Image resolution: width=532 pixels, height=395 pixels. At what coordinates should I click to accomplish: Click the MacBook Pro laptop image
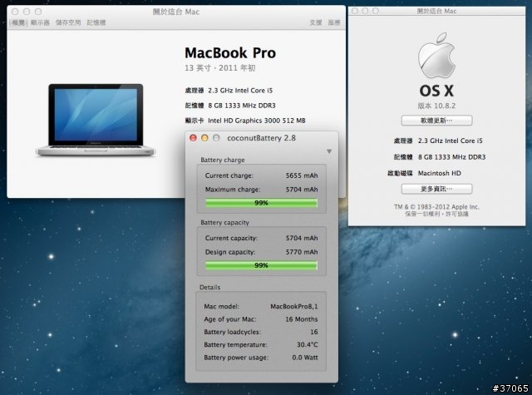coord(96,120)
